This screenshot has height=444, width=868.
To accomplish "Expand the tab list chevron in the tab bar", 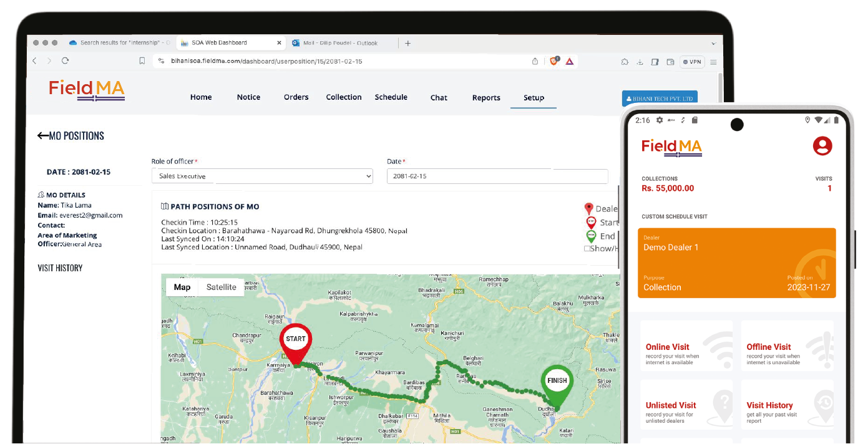I will (713, 44).
